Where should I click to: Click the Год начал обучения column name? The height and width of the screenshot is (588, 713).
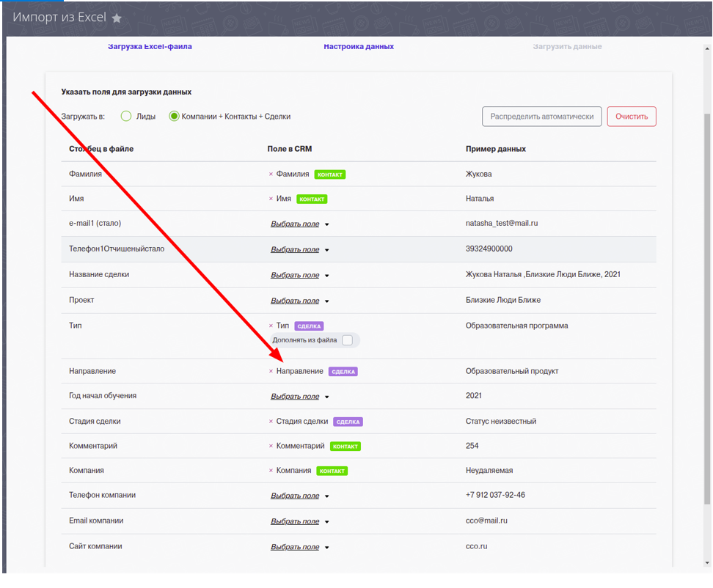coord(103,395)
